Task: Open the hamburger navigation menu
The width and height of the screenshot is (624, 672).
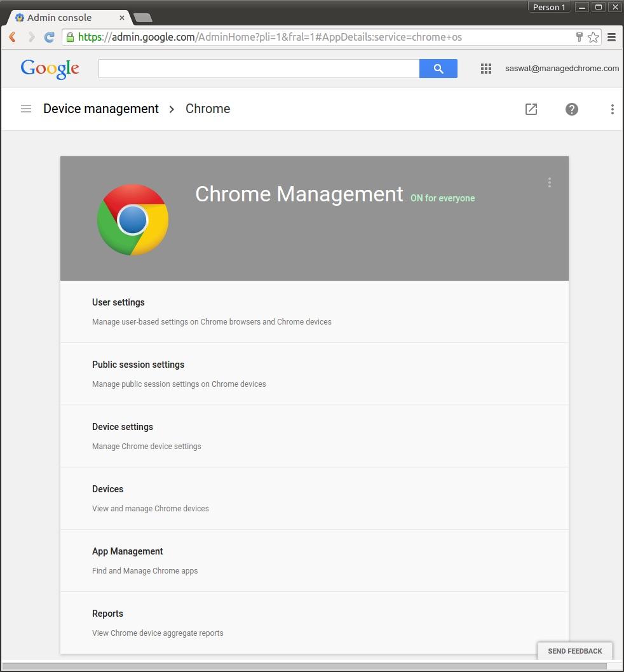Action: point(26,109)
